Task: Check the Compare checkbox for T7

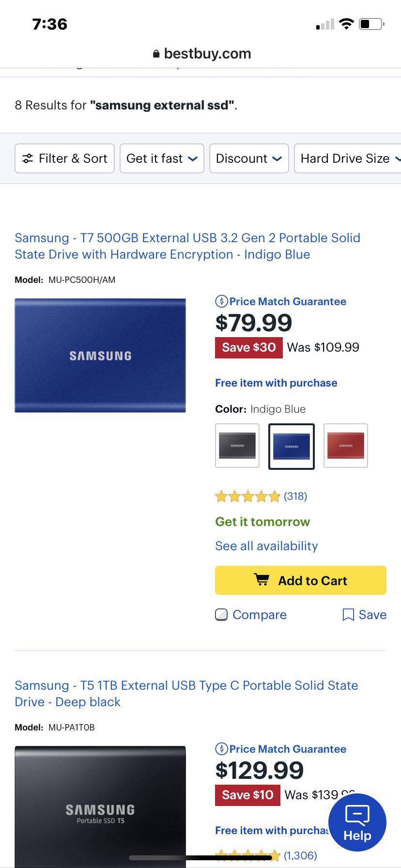Action: pyautogui.click(x=221, y=615)
